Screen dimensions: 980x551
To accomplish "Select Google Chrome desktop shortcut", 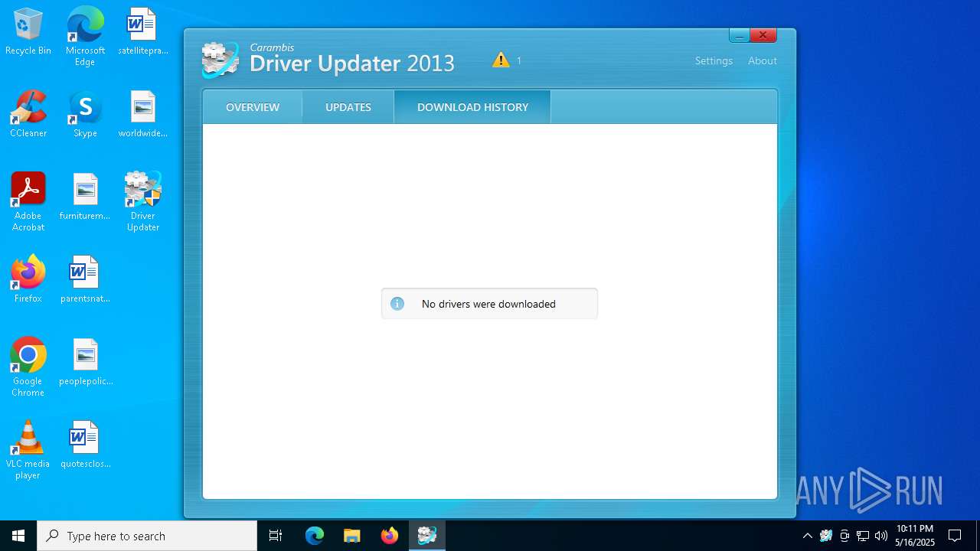I will click(x=28, y=367).
